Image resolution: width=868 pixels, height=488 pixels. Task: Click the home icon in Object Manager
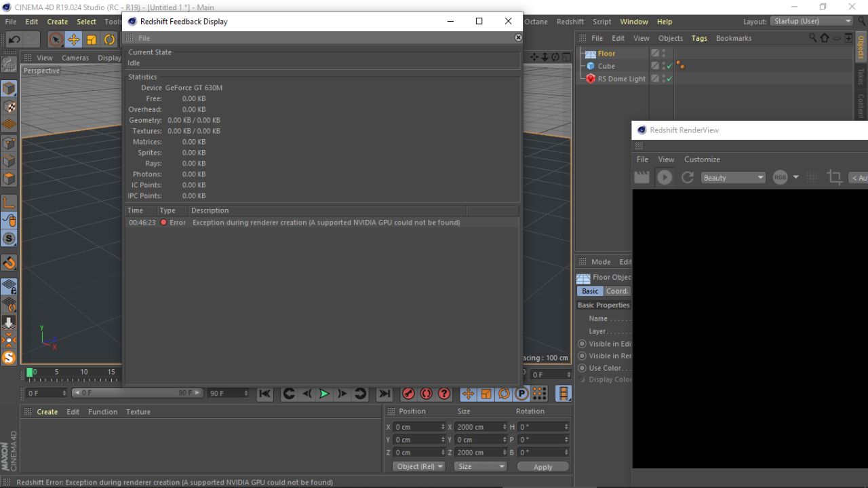coord(825,38)
